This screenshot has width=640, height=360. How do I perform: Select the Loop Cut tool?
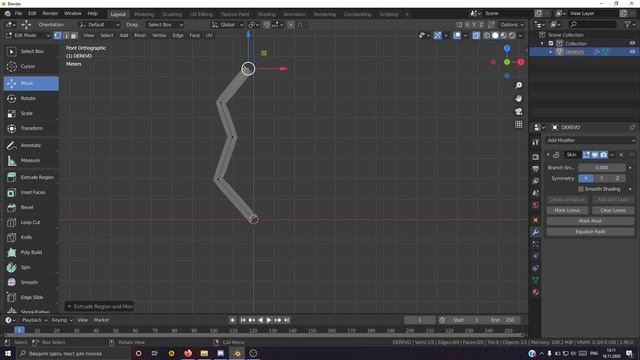point(31,222)
